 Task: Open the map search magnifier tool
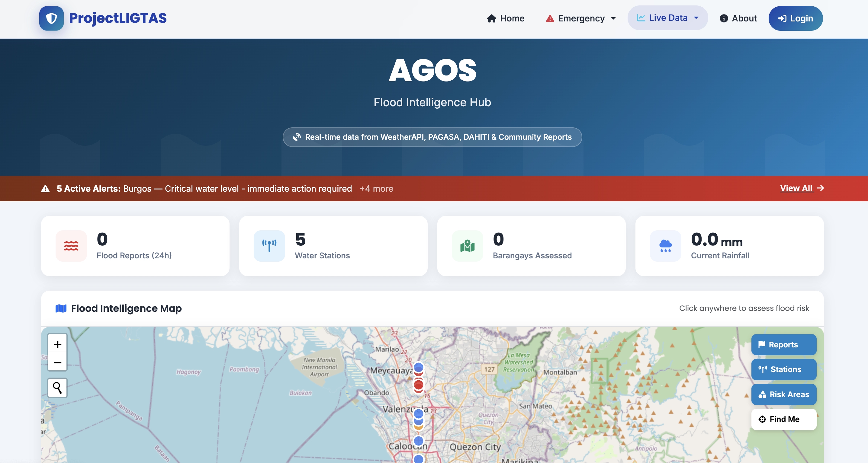(57, 388)
